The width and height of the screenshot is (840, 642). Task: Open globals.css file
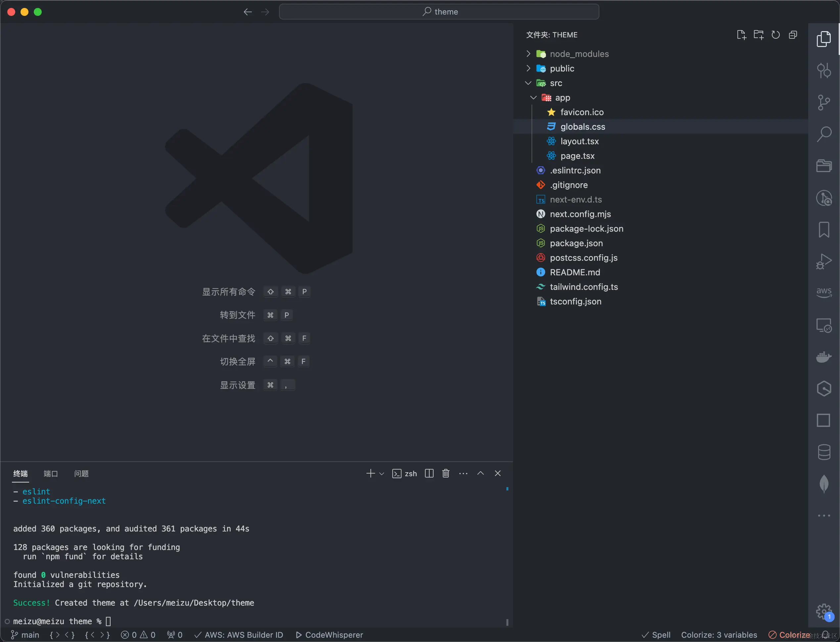click(x=660, y=126)
